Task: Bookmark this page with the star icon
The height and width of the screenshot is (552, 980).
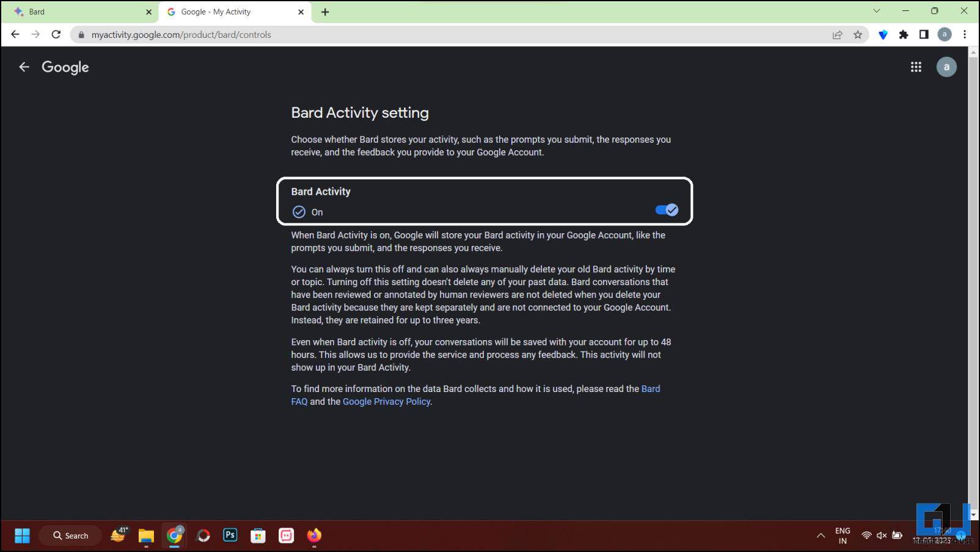Action: click(x=858, y=35)
